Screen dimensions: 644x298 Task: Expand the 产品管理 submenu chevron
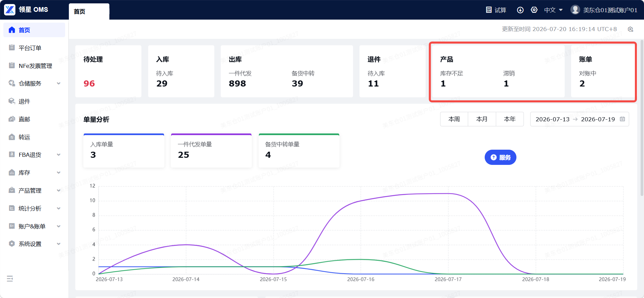click(59, 191)
